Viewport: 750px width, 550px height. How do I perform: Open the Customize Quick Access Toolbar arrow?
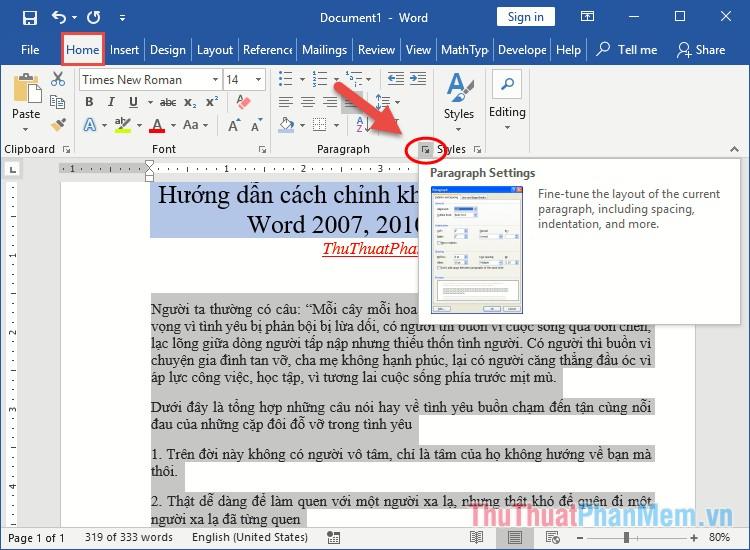pyautogui.click(x=122, y=18)
